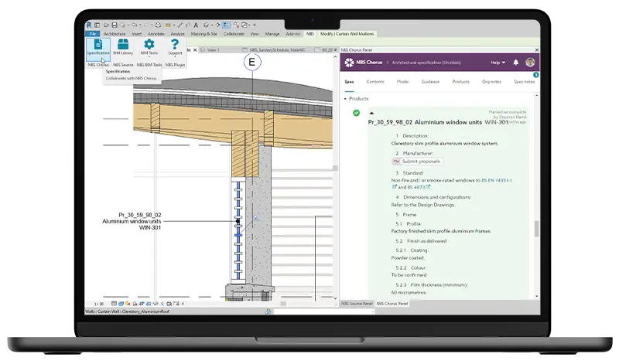Click the 1:20 view scale in view bar
Screen dimensions: 619x364
pos(99,304)
